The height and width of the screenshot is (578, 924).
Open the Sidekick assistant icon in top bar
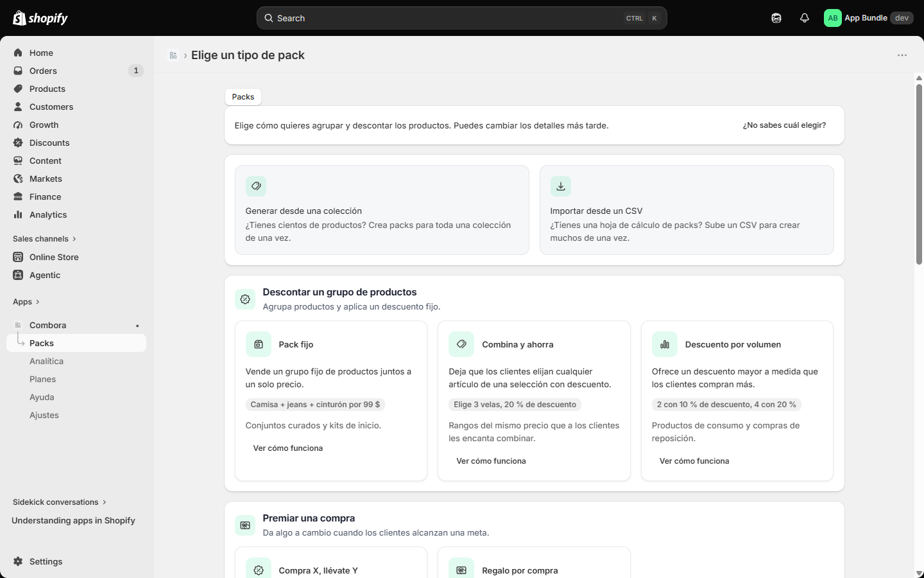pyautogui.click(x=776, y=18)
